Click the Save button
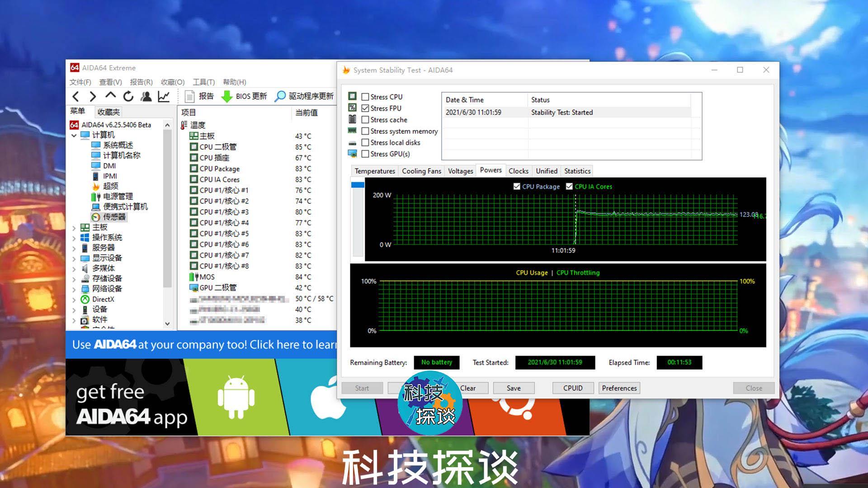 tap(514, 388)
